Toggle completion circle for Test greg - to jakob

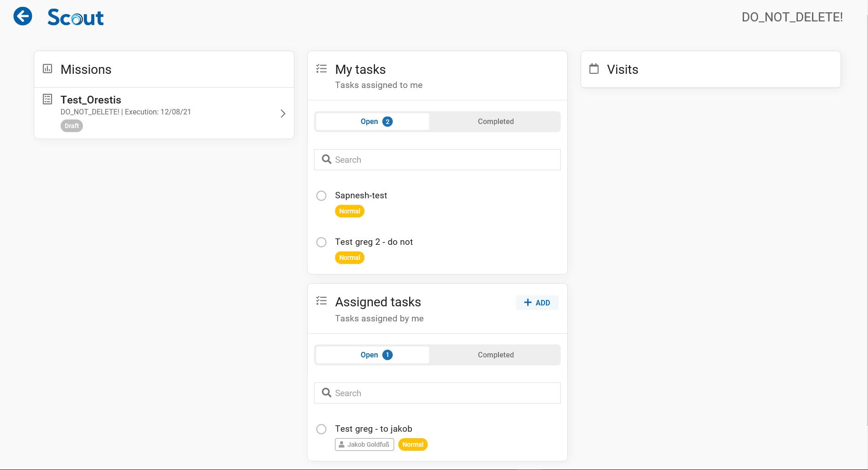[x=321, y=429]
